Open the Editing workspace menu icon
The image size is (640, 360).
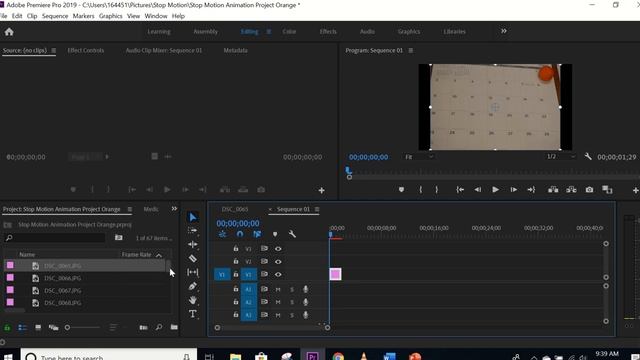coord(268,31)
